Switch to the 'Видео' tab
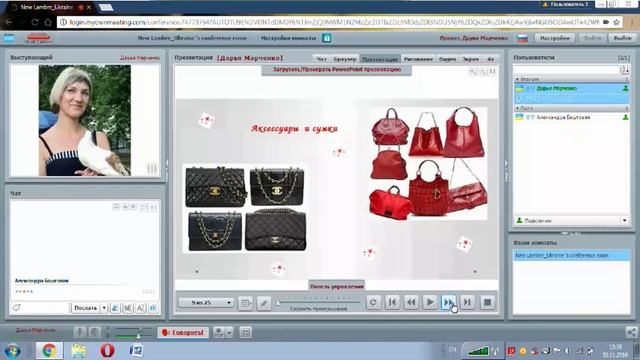640x360 pixels. click(x=447, y=59)
